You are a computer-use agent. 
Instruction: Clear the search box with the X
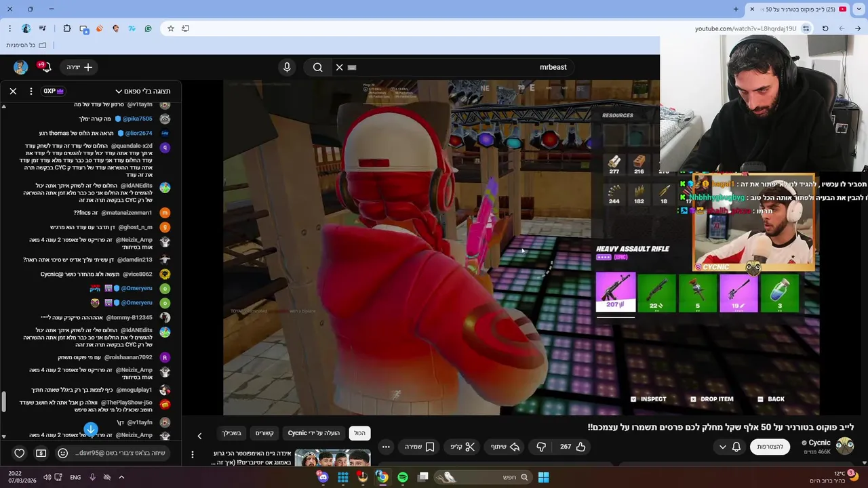pos(339,67)
